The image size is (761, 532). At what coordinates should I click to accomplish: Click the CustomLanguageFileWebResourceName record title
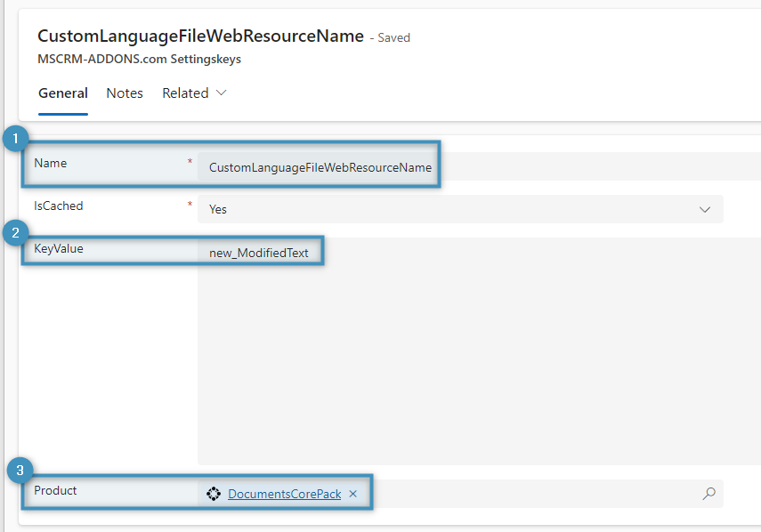tap(200, 36)
